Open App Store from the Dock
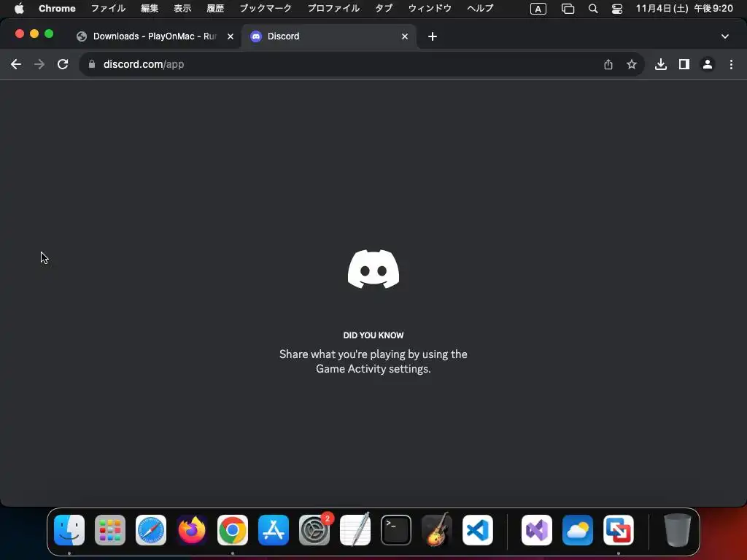The width and height of the screenshot is (747, 560). coord(274,530)
